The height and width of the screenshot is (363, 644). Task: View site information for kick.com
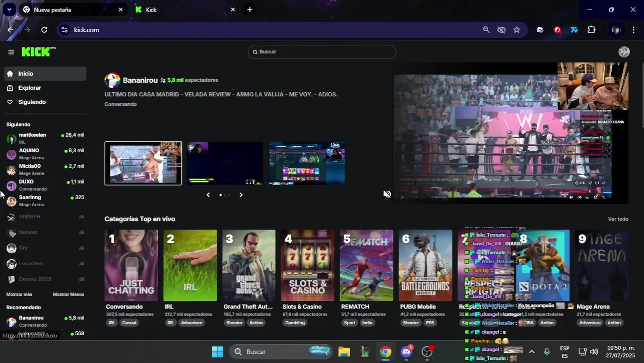[64, 30]
